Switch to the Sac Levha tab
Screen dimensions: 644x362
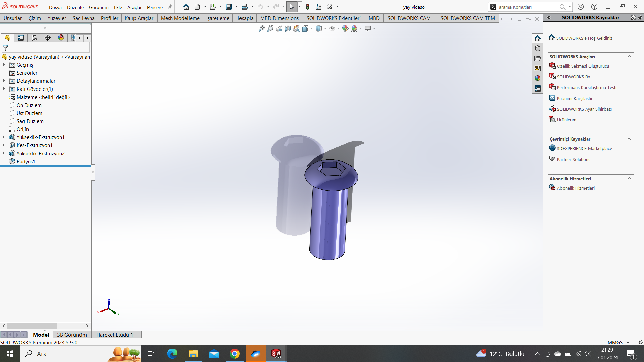84,18
